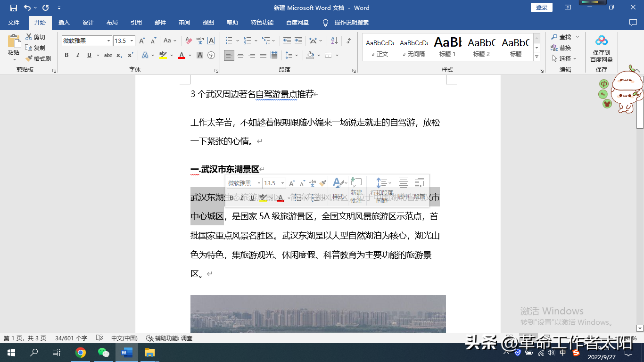Image resolution: width=644 pixels, height=362 pixels.
Task: Click the Replace (替换) button
Action: point(561,48)
